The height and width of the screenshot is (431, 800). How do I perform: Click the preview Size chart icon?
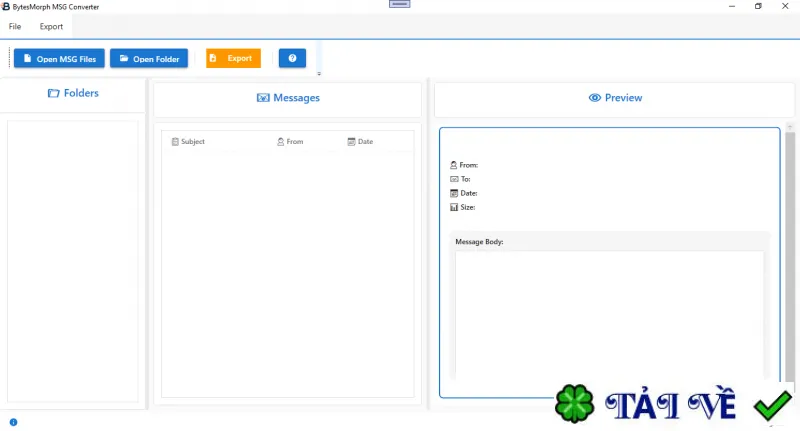tap(454, 207)
